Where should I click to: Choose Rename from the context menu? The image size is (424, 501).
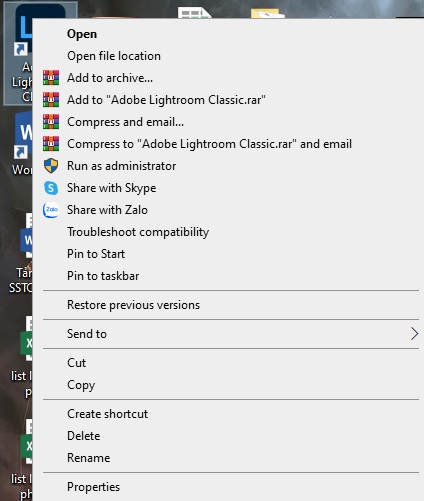[88, 458]
